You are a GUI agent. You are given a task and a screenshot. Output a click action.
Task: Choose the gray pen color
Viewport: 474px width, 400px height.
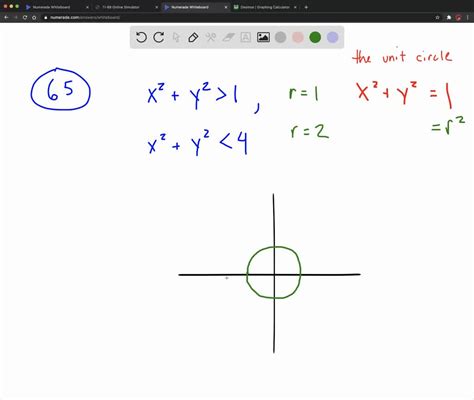pyautogui.click(x=281, y=37)
